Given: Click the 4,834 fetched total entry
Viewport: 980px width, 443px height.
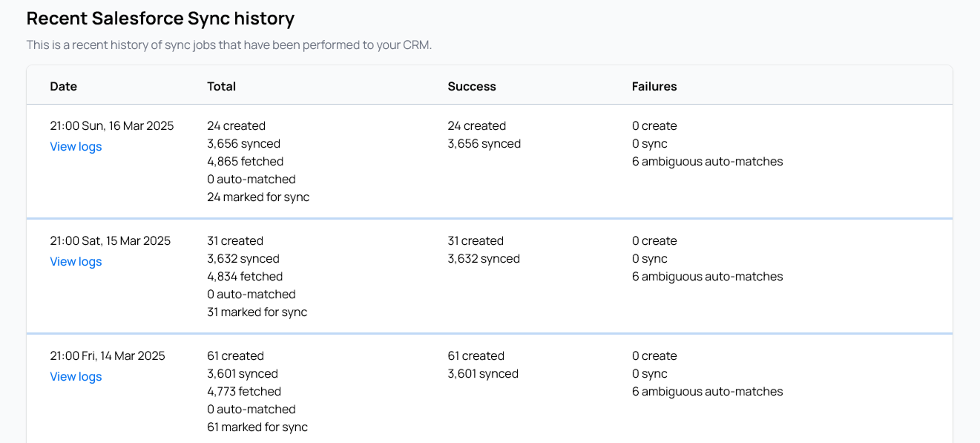Looking at the screenshot, I should [245, 277].
